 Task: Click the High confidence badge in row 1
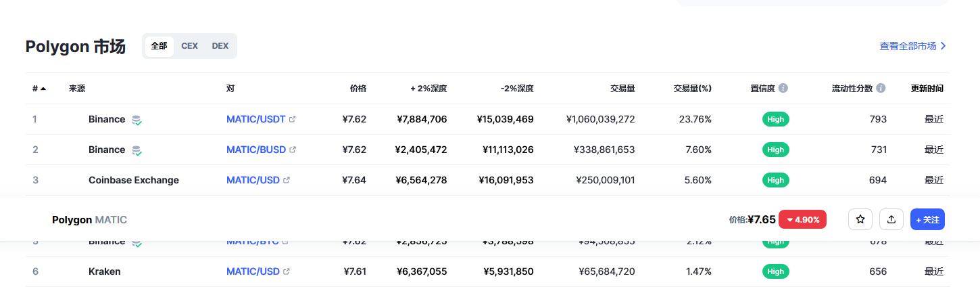775,119
